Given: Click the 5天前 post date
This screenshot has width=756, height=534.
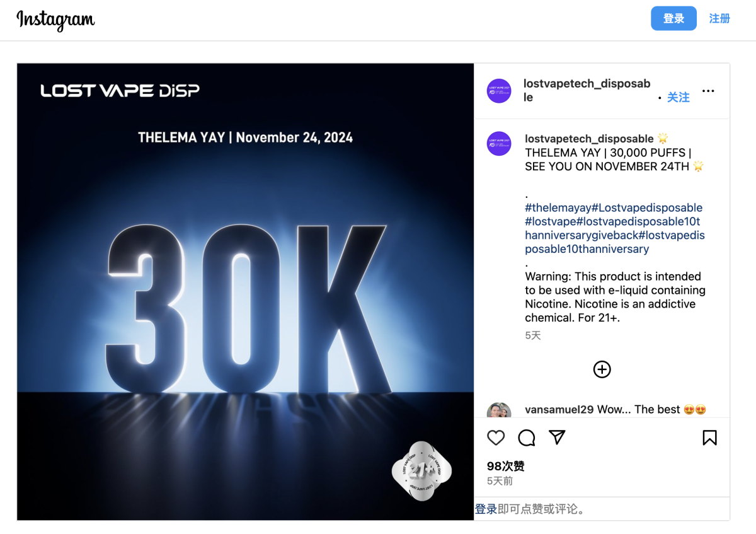Looking at the screenshot, I should point(500,480).
